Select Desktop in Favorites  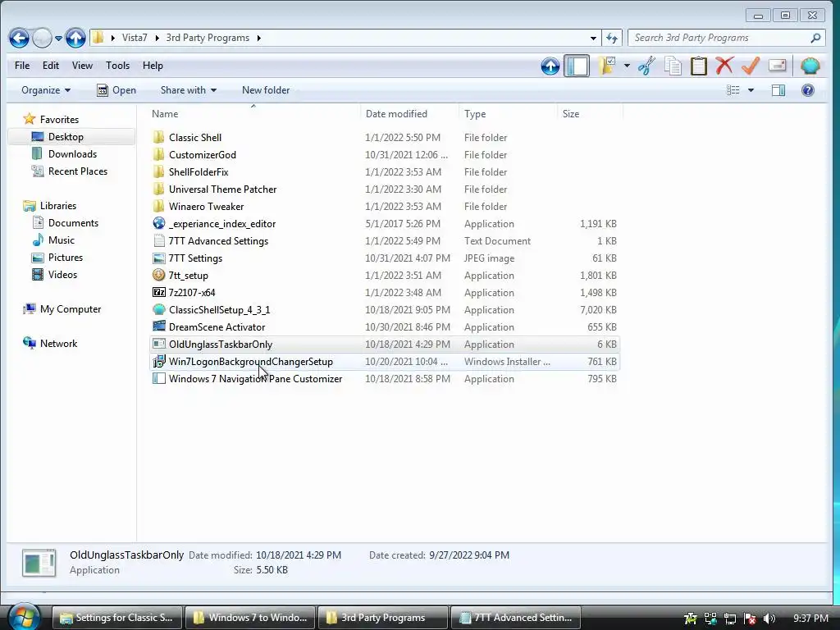(x=72, y=137)
